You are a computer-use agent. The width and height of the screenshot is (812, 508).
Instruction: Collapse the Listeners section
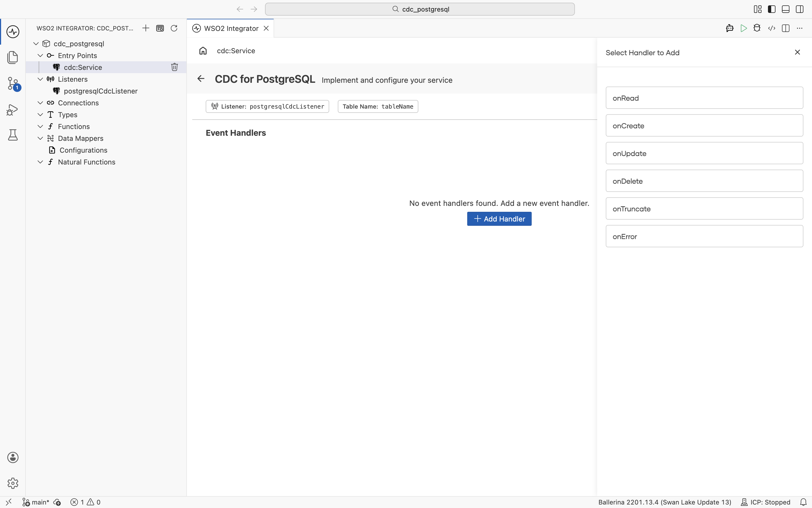pyautogui.click(x=40, y=79)
